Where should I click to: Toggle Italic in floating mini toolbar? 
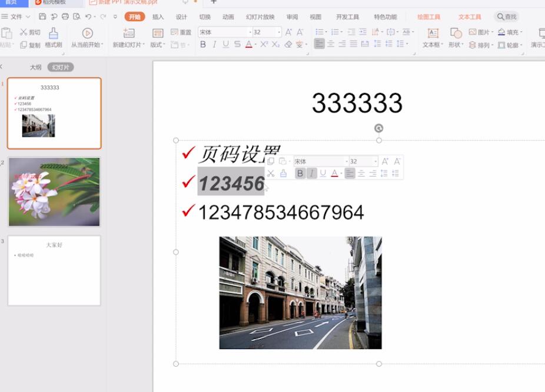tap(312, 173)
